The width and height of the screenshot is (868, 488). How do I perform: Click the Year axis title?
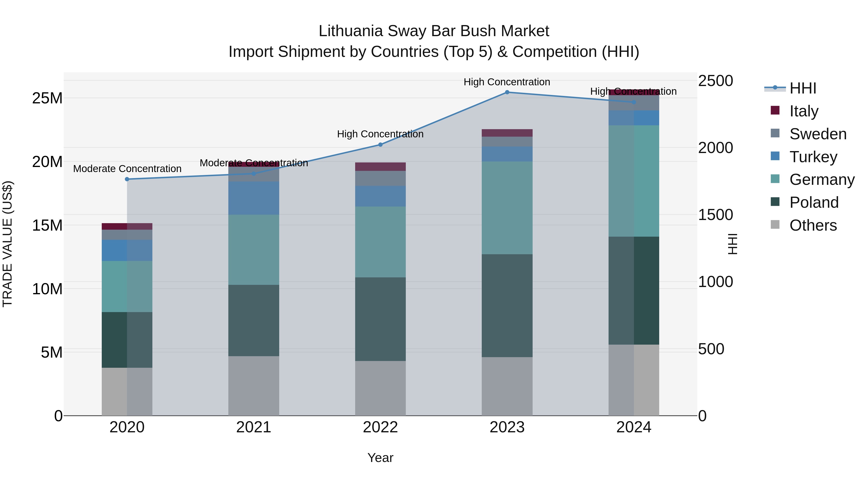[x=380, y=458]
